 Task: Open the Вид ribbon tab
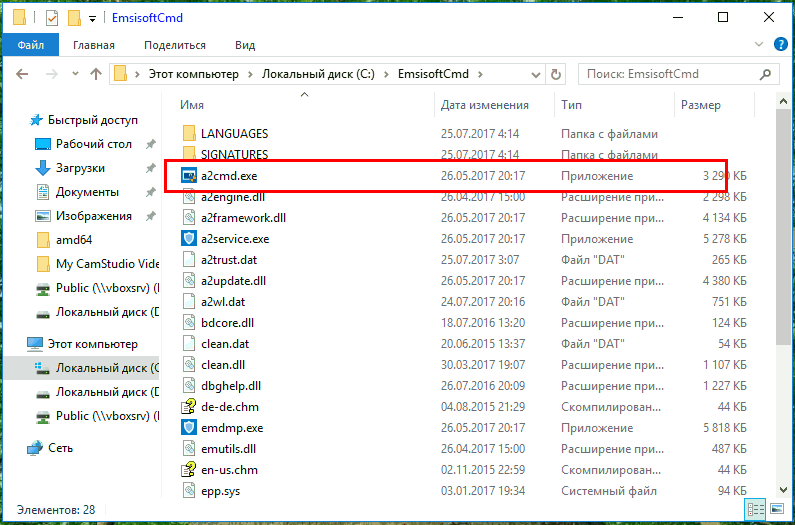pos(245,45)
